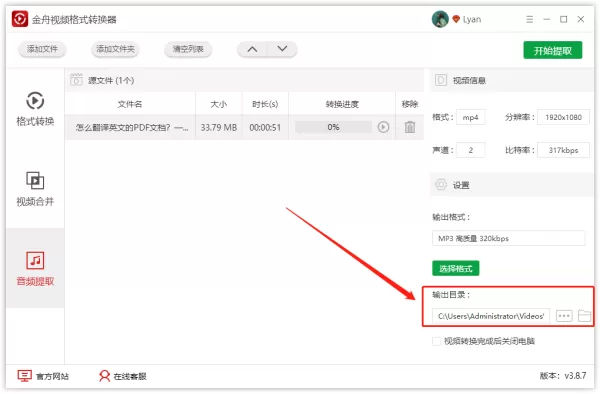600x394 pixels.
Task: Click the app logo icon in title bar
Action: tap(20, 19)
